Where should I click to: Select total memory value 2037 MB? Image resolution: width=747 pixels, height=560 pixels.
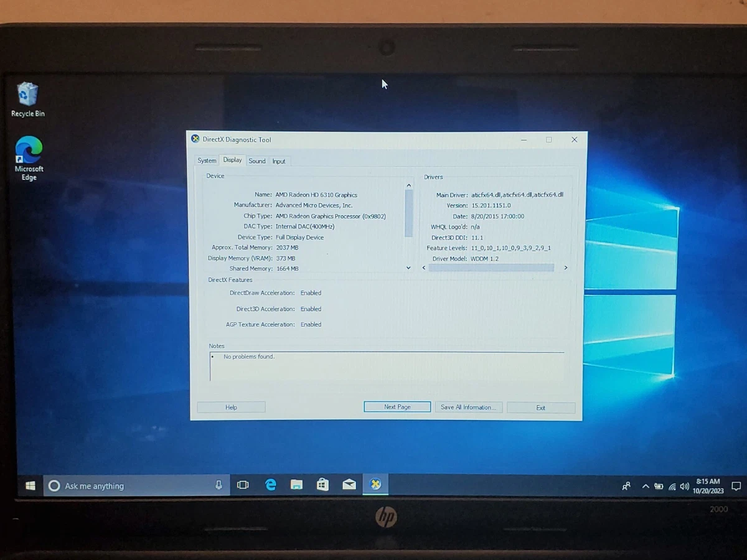287,248
